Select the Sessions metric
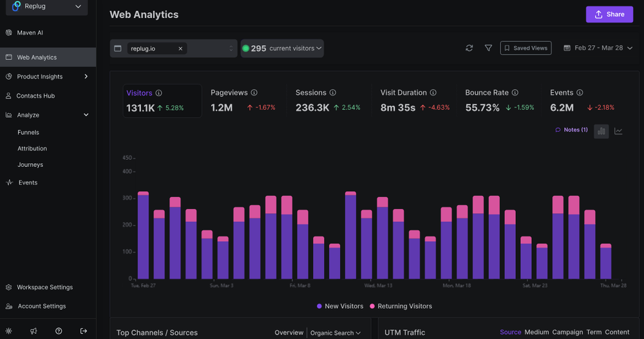Viewport: 644px width, 339px height. (x=328, y=101)
